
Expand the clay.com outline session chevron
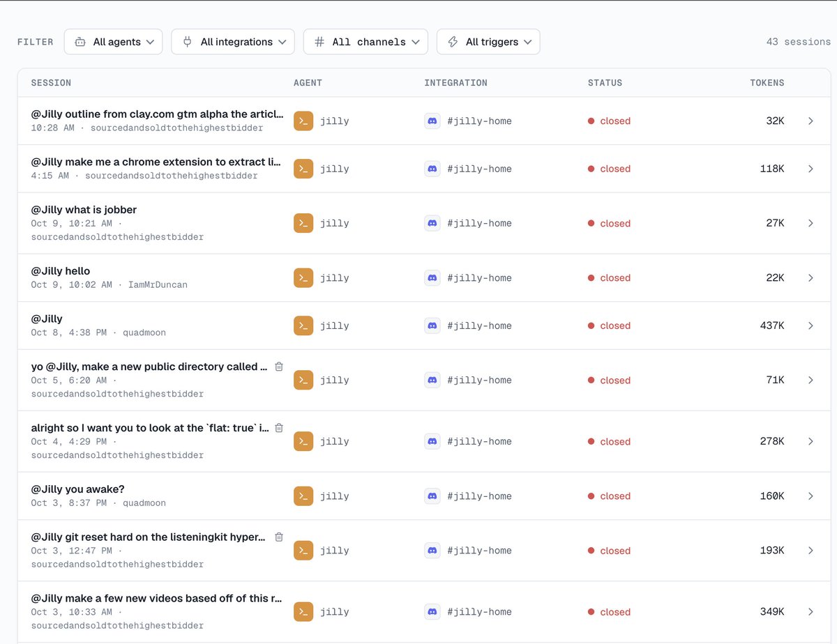[x=810, y=121]
